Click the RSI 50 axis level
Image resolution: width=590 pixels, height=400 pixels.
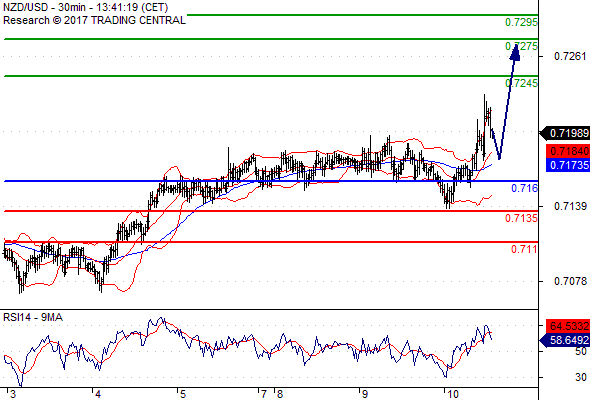point(581,351)
